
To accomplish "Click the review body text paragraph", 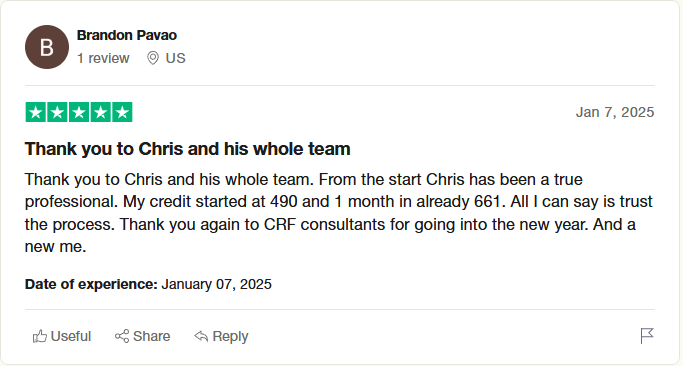I will (338, 213).
